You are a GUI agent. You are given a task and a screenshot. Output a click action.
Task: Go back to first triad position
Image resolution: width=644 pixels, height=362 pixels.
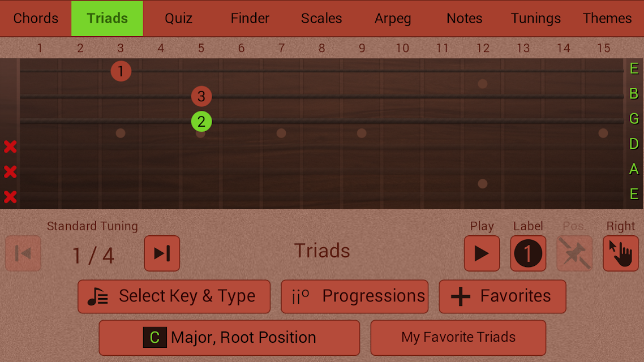point(23,253)
